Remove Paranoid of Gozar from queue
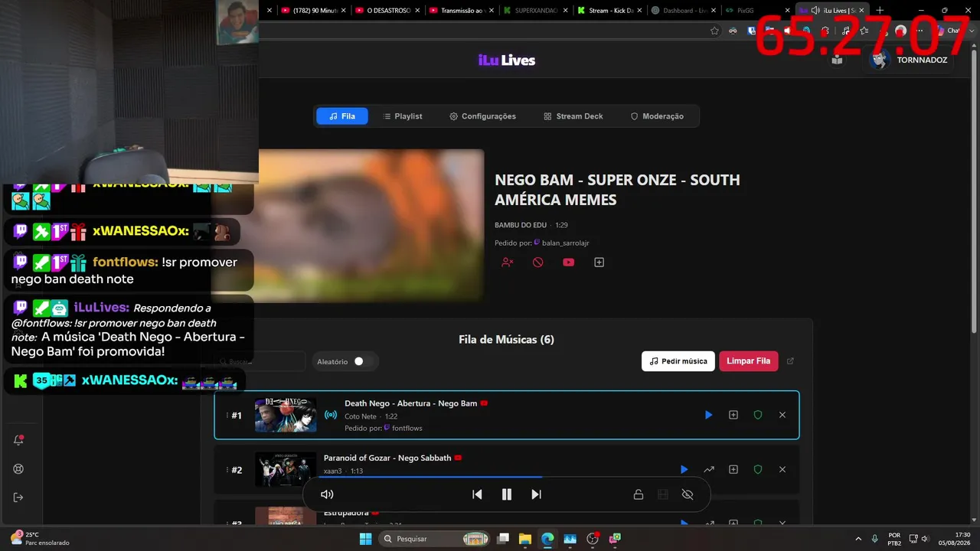 pos(782,469)
